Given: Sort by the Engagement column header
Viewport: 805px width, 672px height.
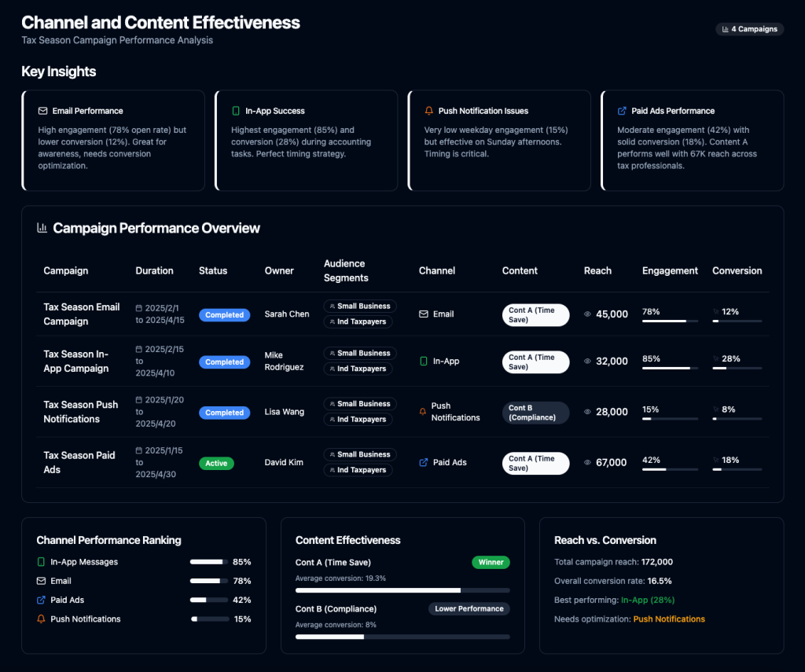Looking at the screenshot, I should click(x=670, y=270).
